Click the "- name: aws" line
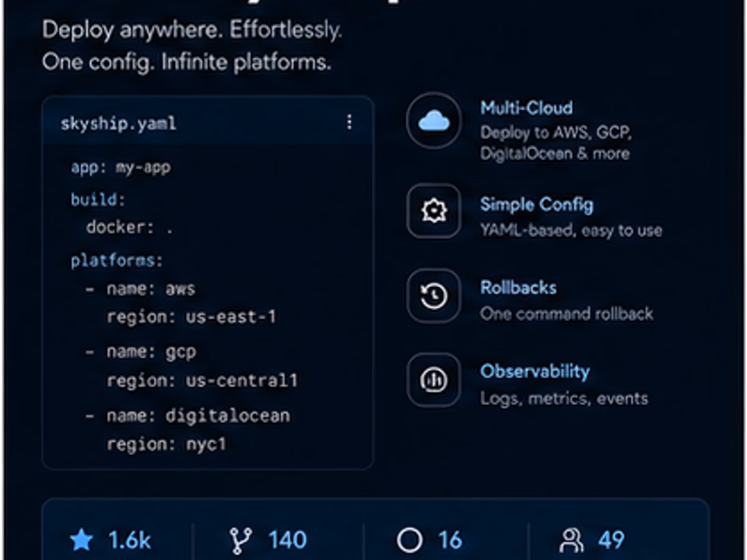 141,289
